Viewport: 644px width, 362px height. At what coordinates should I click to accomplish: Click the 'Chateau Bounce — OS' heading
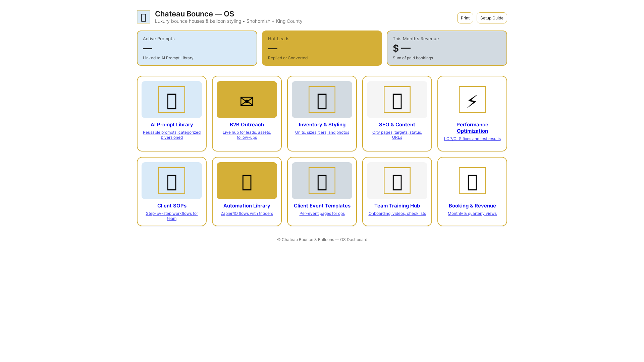pyautogui.click(x=195, y=14)
